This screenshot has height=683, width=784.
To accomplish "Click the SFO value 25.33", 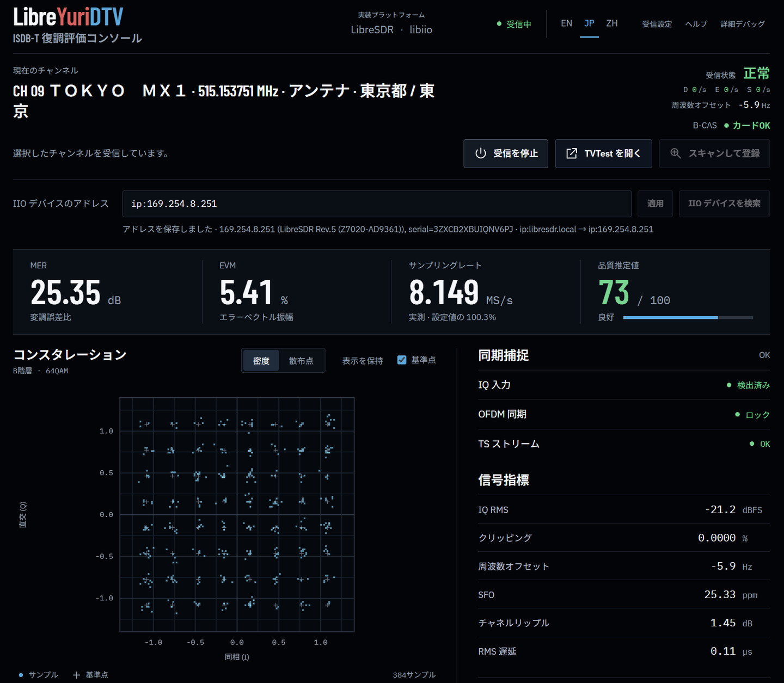I will click(x=720, y=594).
